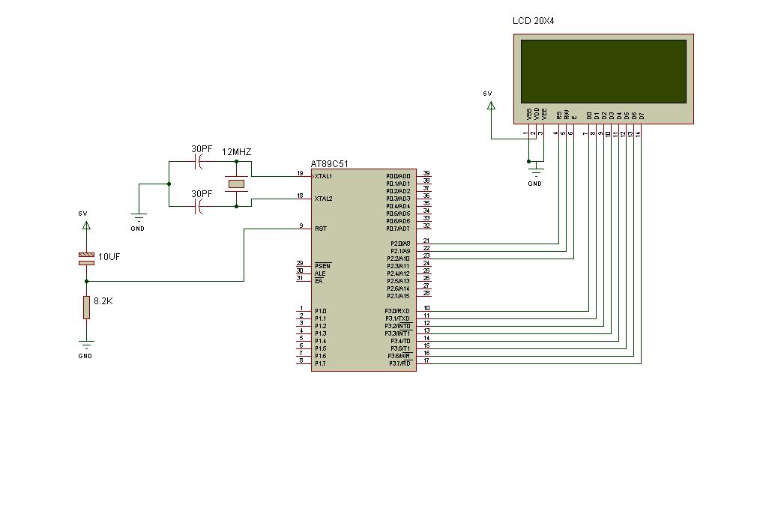Select the 8.2K resistor symbol
The height and width of the screenshot is (532, 757).
(x=86, y=307)
